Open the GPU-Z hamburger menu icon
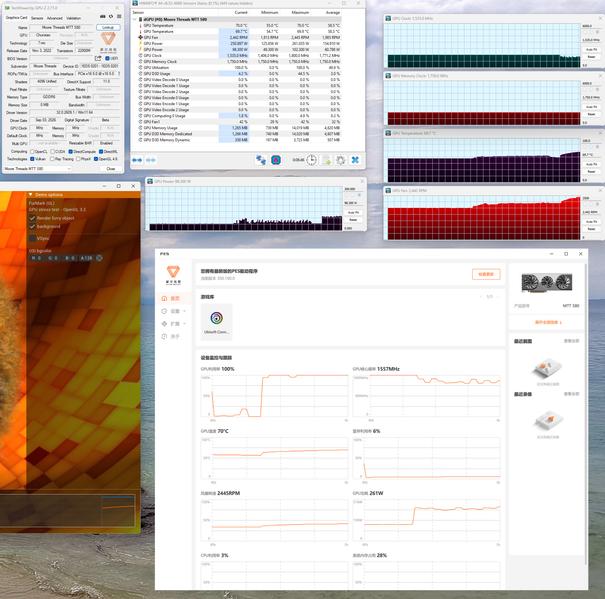The height and width of the screenshot is (599, 605). coord(119,17)
